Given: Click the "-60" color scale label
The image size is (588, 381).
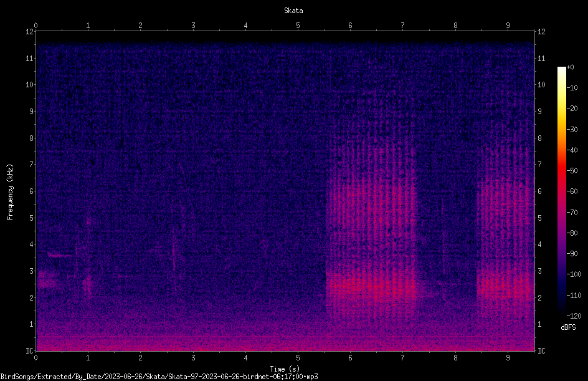Looking at the screenshot, I should click(x=572, y=191).
